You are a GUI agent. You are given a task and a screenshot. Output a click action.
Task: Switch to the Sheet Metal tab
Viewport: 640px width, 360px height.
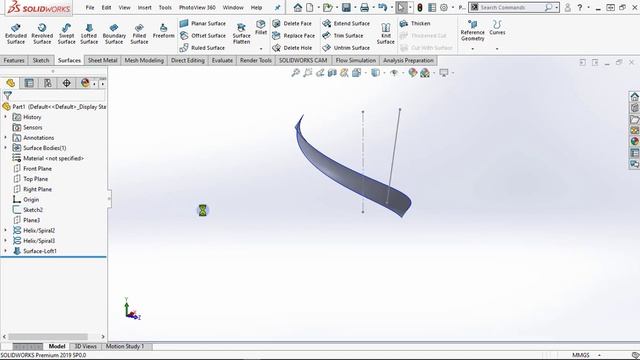(x=102, y=60)
